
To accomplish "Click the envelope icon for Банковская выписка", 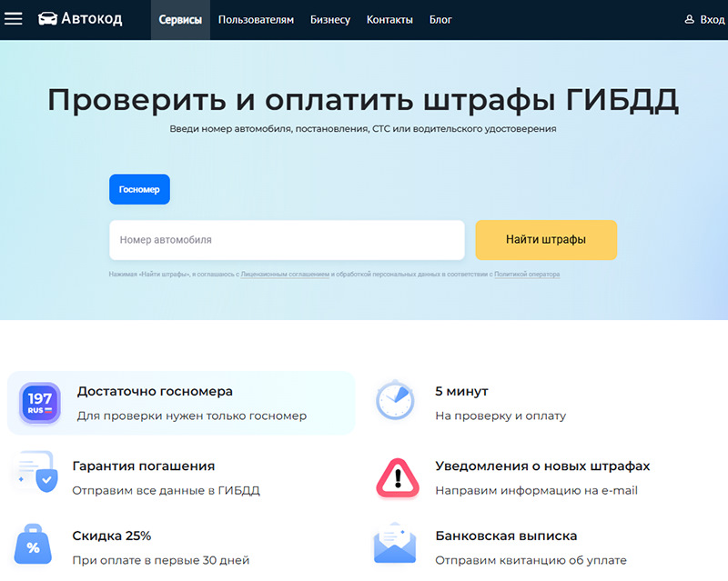I will coord(395,543).
